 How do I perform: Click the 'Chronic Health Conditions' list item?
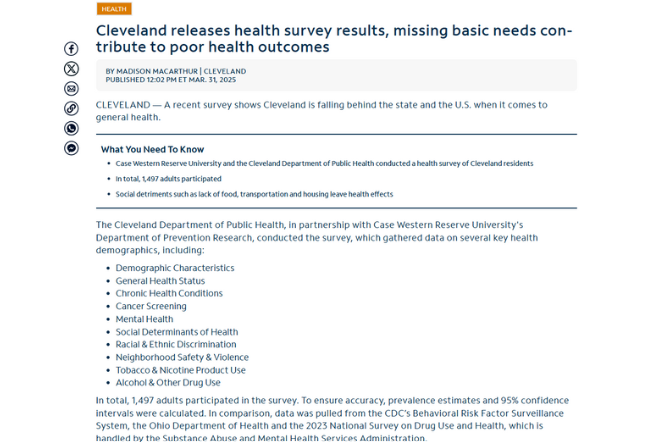coord(169,294)
